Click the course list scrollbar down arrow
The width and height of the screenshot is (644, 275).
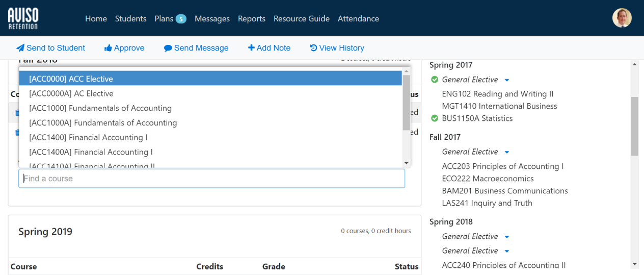tap(406, 163)
